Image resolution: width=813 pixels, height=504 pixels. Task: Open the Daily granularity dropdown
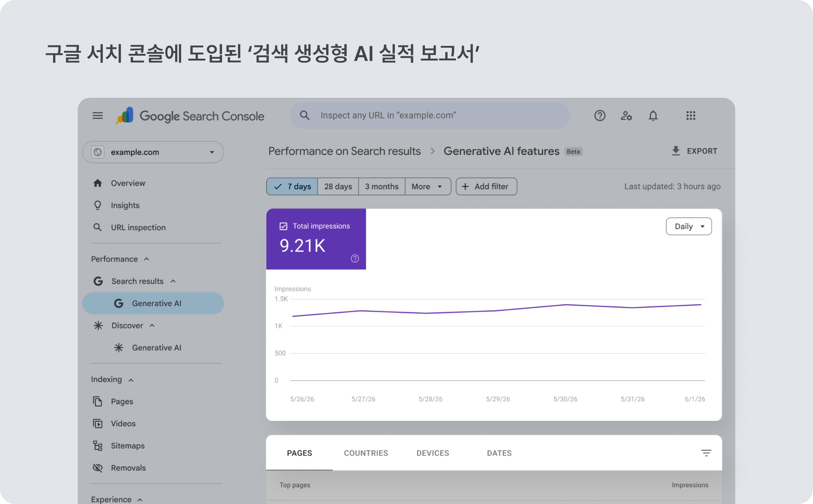689,226
